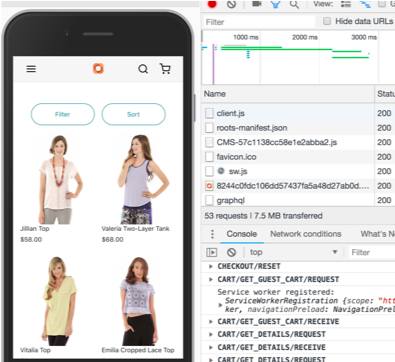Enable the Hide data URLs checkbox

click(327, 21)
